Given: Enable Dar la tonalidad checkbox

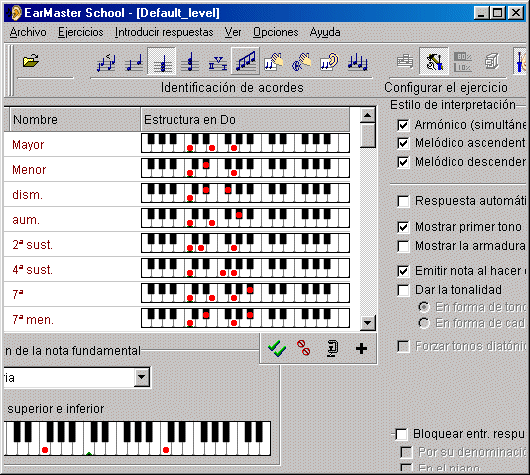Looking at the screenshot, I should [403, 290].
